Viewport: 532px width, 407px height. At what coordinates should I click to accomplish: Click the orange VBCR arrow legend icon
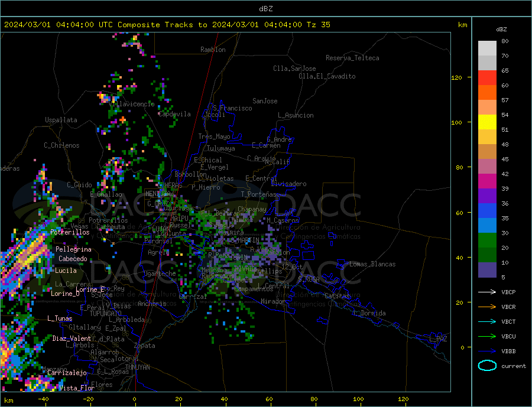pos(487,307)
